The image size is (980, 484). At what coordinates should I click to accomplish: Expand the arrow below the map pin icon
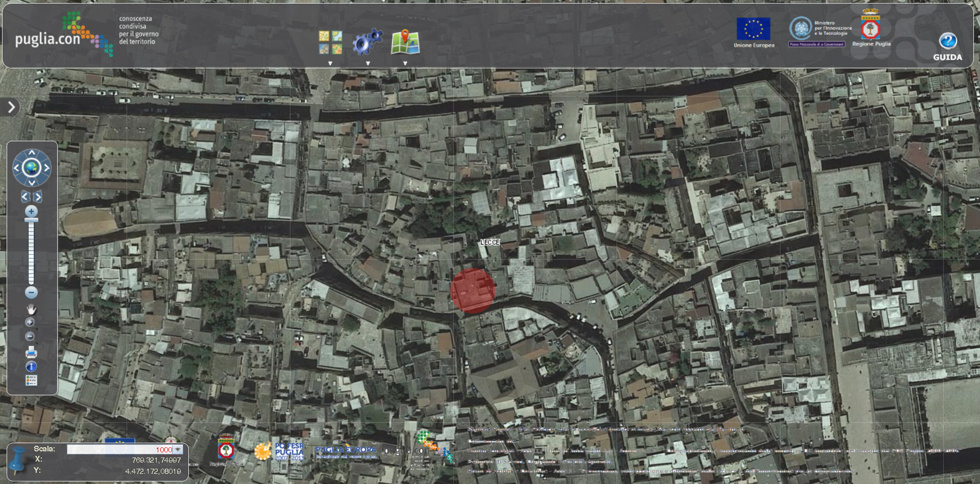[x=405, y=64]
